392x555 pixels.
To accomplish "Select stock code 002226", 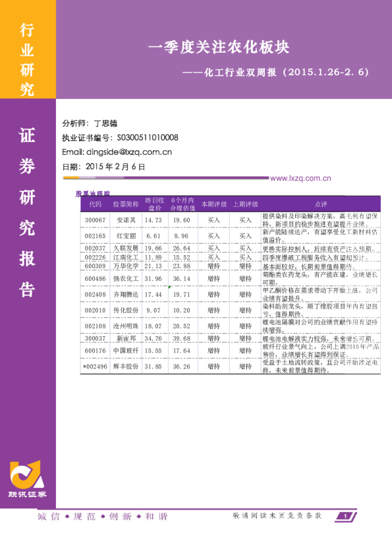I will 95,257.
